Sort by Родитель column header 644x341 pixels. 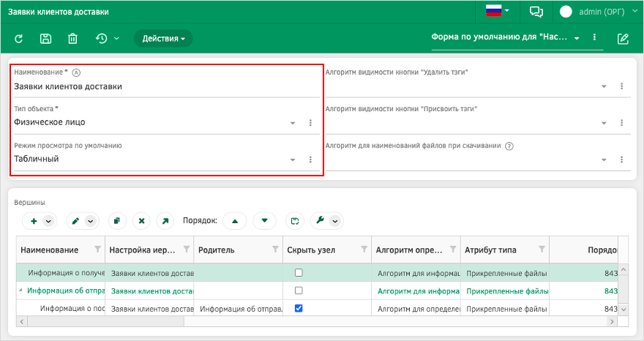216,250
